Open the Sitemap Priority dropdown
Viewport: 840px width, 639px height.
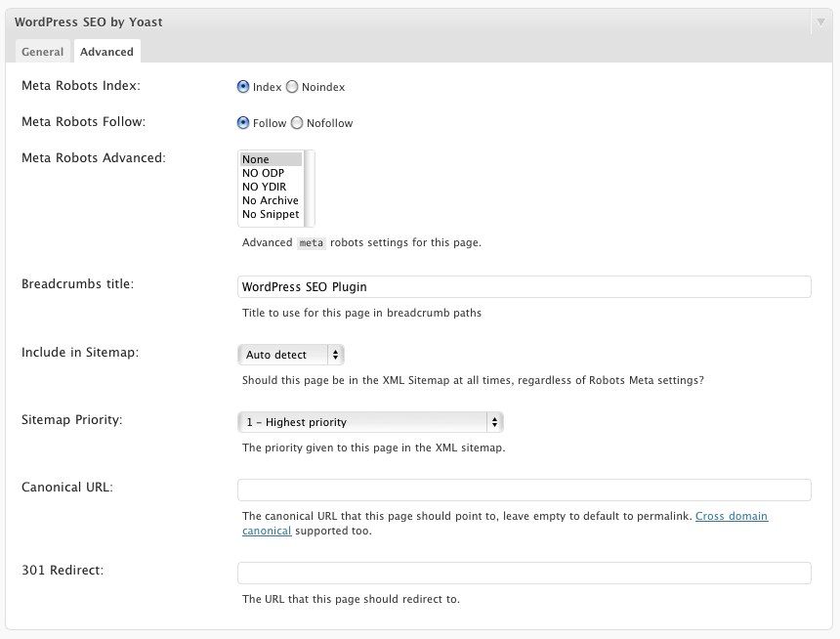(x=370, y=422)
